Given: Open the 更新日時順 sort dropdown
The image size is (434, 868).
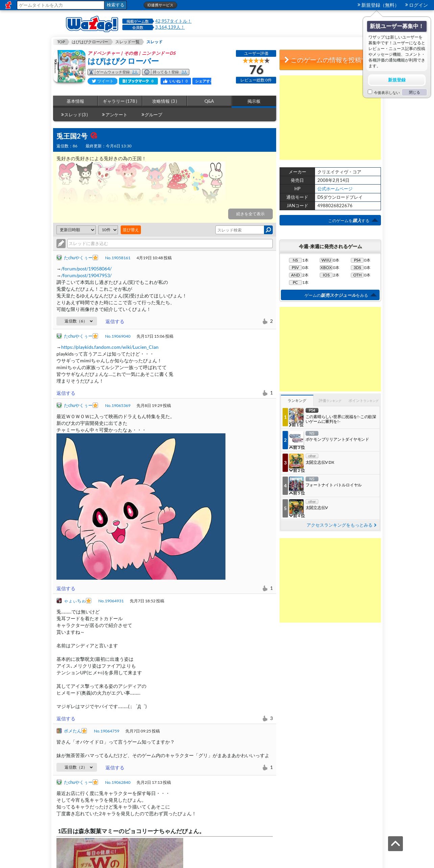Looking at the screenshot, I should coord(76,230).
